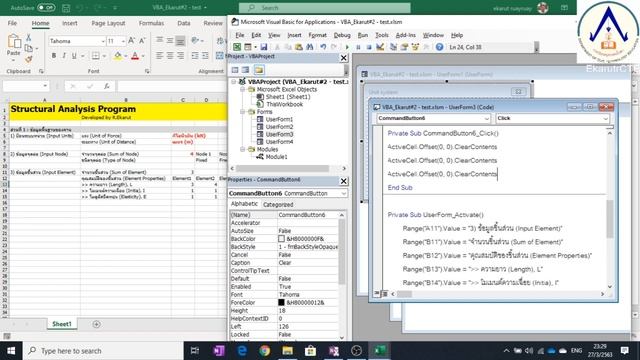This screenshot has height=360, width=640.
Task: Click the Windows search box on taskbar
Action: [x=103, y=351]
